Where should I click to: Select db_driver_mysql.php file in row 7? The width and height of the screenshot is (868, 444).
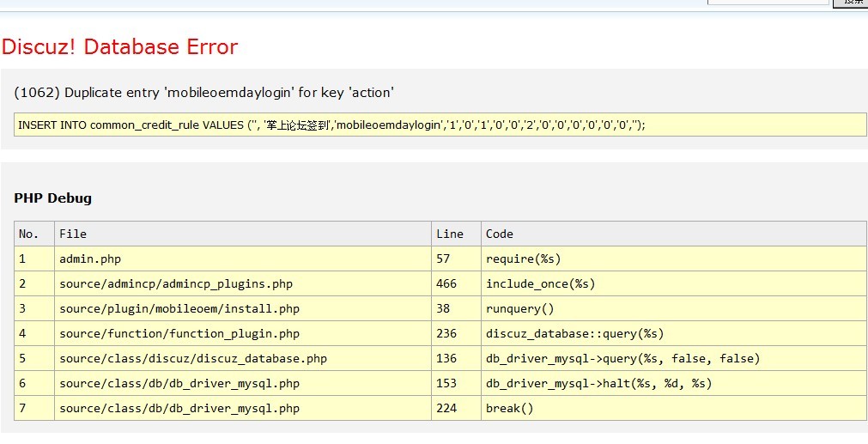(242, 408)
